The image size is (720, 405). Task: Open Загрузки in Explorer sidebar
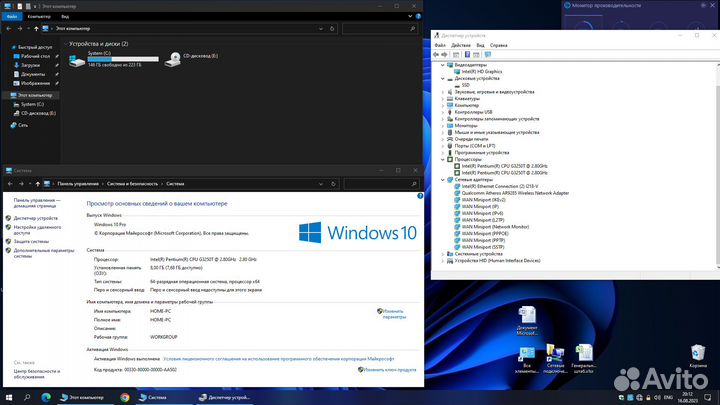tap(30, 65)
